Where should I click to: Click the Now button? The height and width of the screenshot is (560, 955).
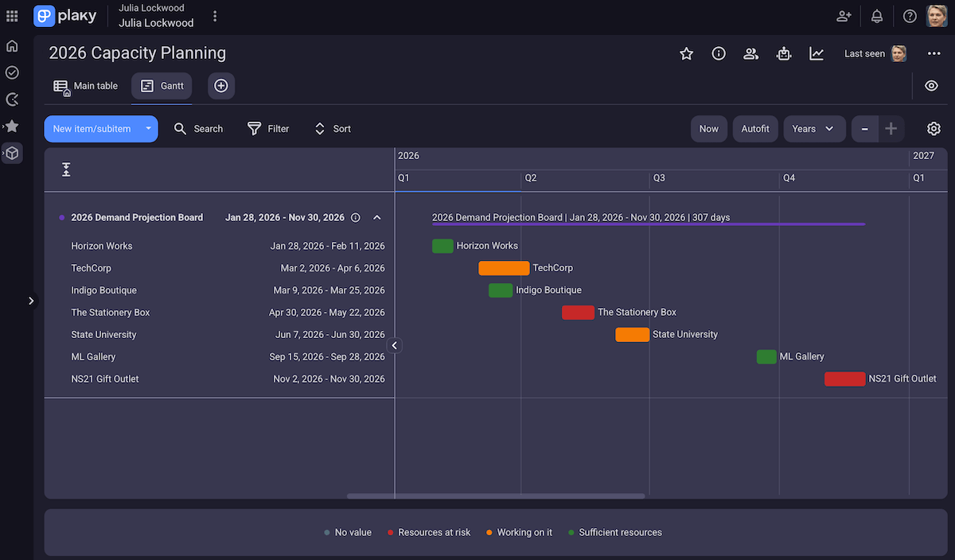(708, 128)
